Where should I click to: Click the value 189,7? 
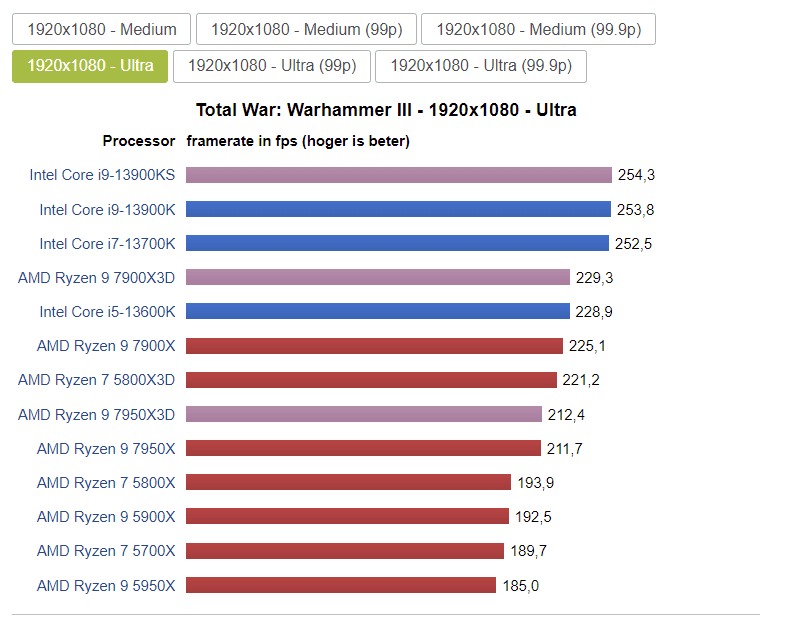(x=528, y=551)
